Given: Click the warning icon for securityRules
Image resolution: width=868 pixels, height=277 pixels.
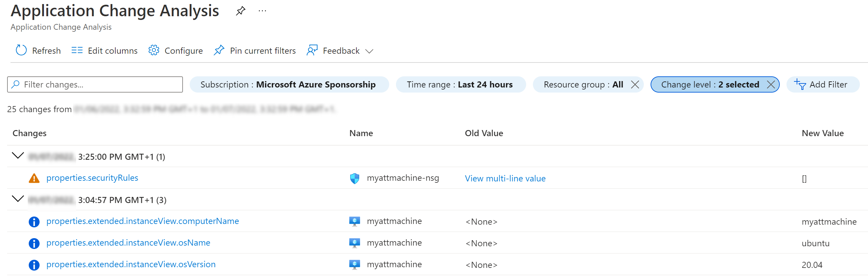Looking at the screenshot, I should coord(34,178).
